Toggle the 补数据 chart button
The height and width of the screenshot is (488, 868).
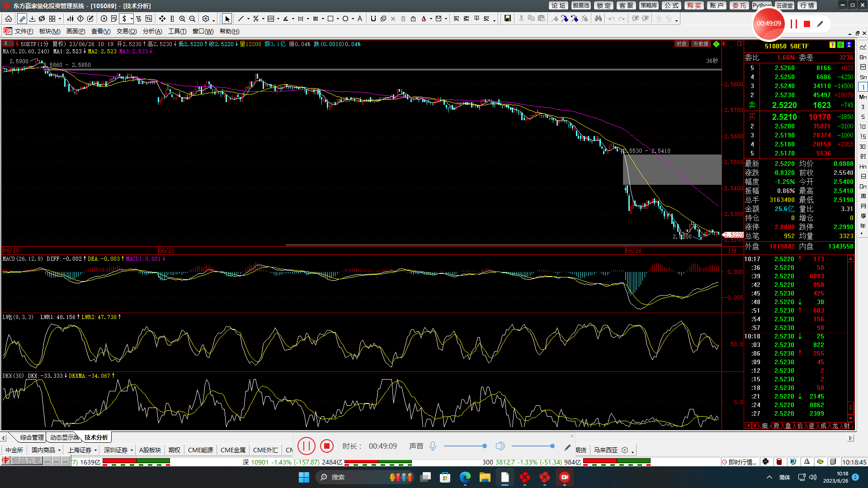pos(701,44)
